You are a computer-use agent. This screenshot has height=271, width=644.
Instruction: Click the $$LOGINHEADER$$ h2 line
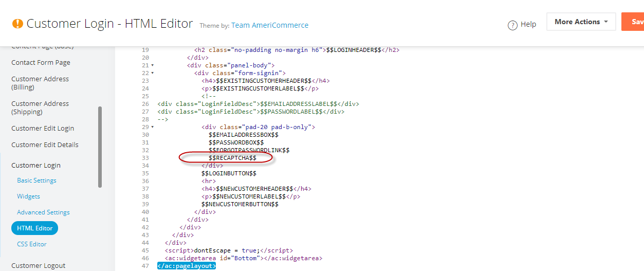297,50
